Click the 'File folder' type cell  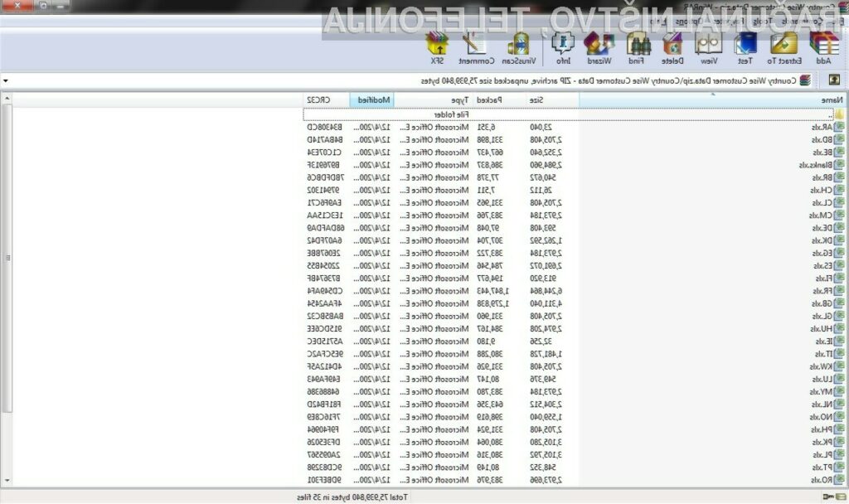click(x=451, y=114)
